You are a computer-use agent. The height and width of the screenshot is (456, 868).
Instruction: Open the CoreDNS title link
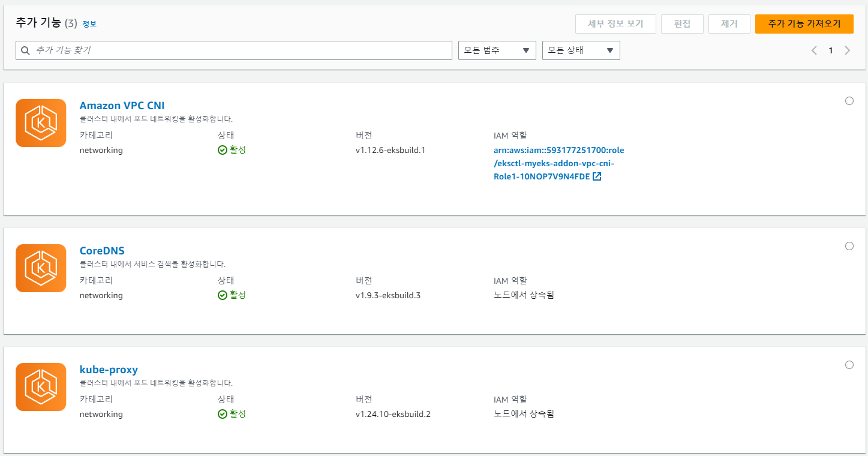pos(102,251)
